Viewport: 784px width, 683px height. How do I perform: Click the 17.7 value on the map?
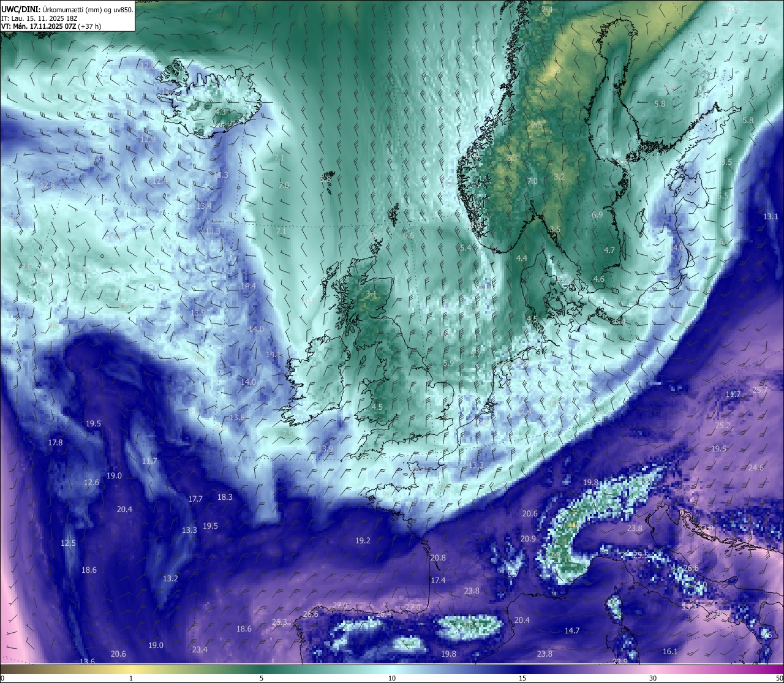pos(195,499)
